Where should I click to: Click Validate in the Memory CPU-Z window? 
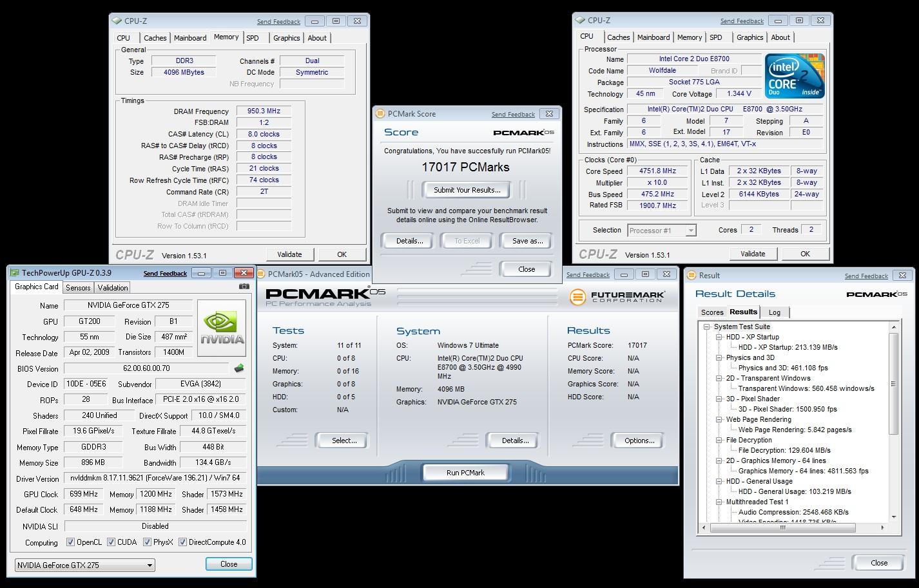click(x=289, y=254)
